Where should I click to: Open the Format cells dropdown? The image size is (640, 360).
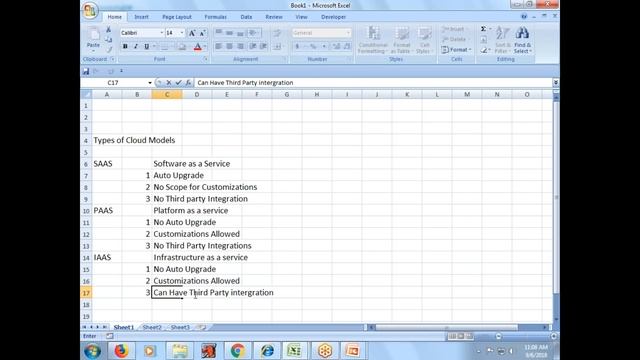pos(456,49)
